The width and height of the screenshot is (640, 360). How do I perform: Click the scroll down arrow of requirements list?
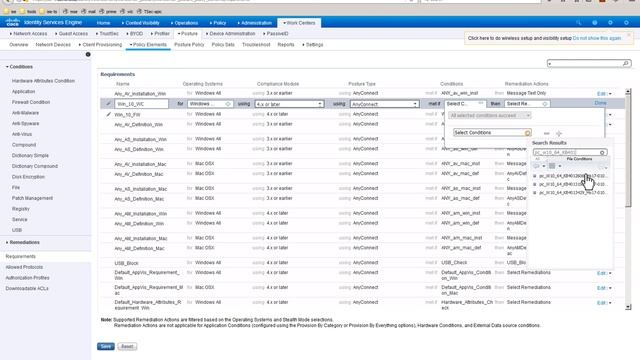628,307
